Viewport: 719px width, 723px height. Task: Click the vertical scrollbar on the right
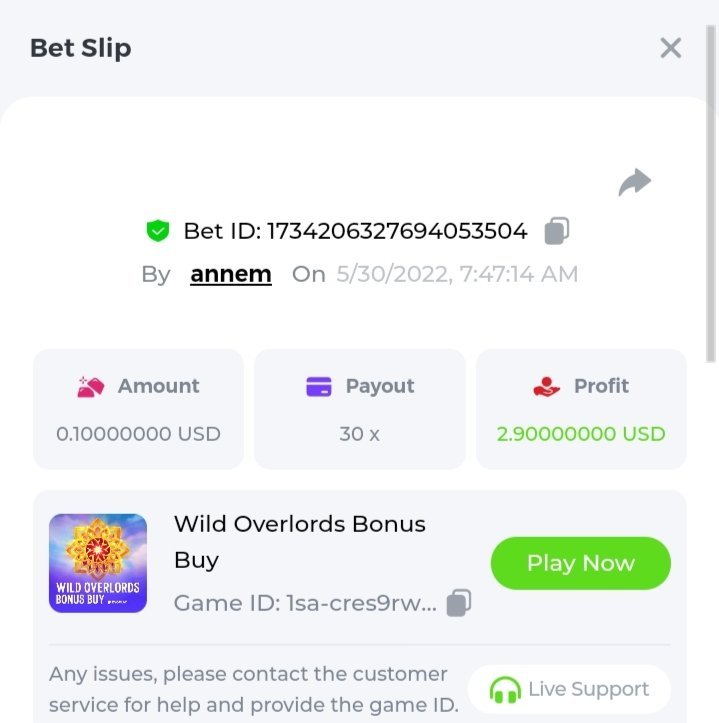click(711, 194)
